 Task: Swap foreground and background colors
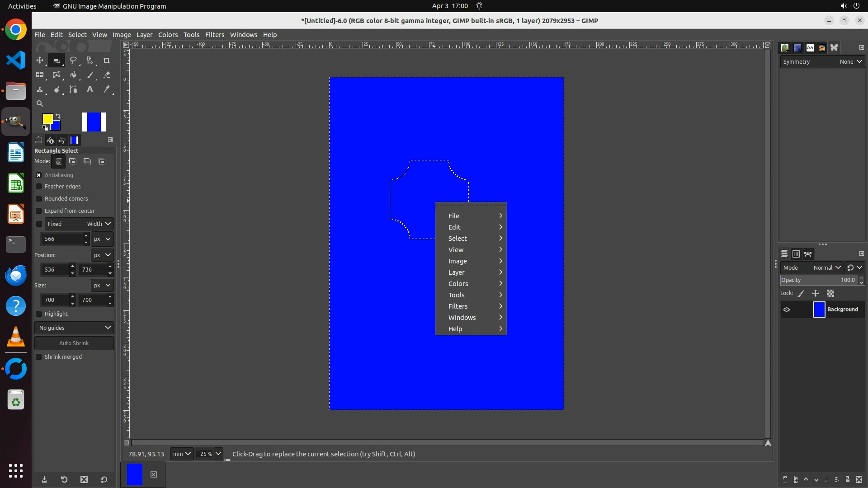tap(58, 116)
